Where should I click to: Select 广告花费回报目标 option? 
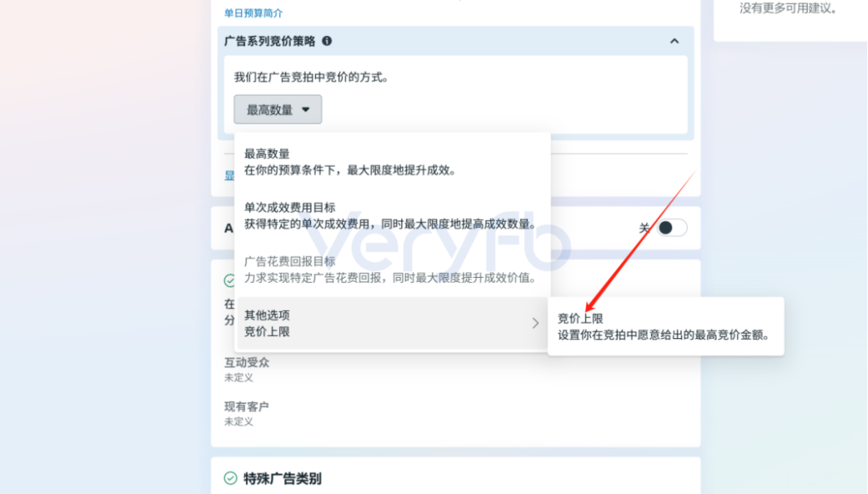coord(392,269)
